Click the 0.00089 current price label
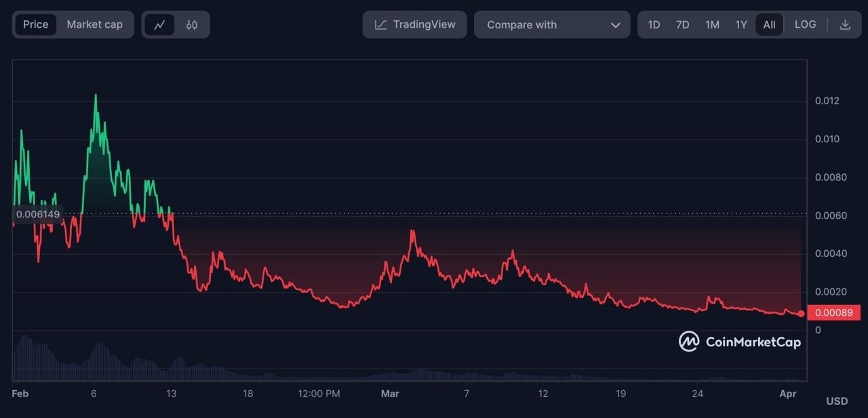868x418 pixels. tap(833, 313)
